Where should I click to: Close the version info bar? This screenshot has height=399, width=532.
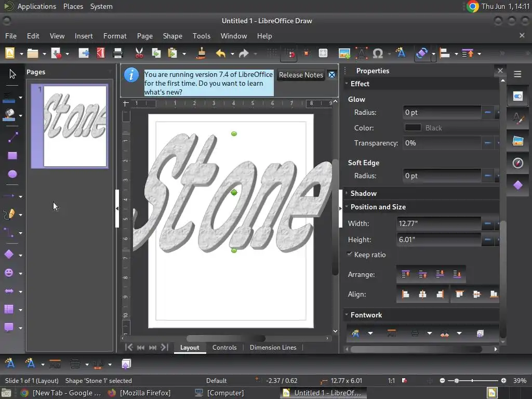click(x=332, y=75)
